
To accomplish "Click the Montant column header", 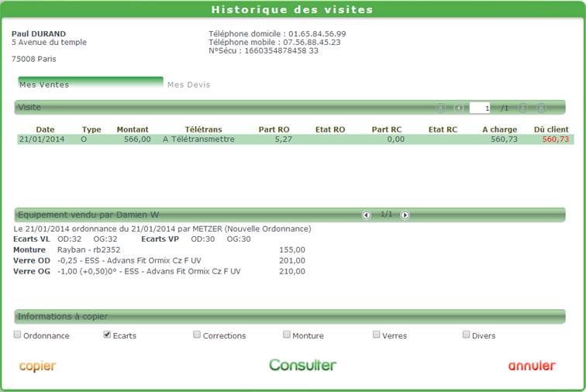I will [133, 129].
